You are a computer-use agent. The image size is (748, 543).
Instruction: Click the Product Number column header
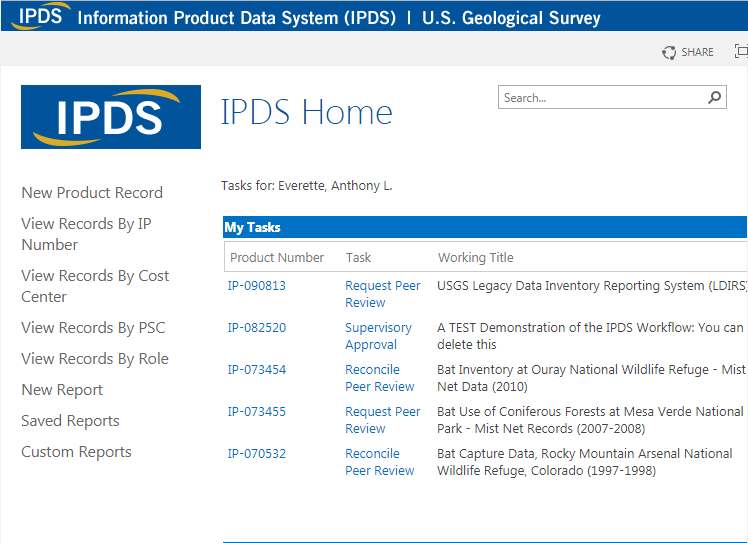tap(277, 258)
